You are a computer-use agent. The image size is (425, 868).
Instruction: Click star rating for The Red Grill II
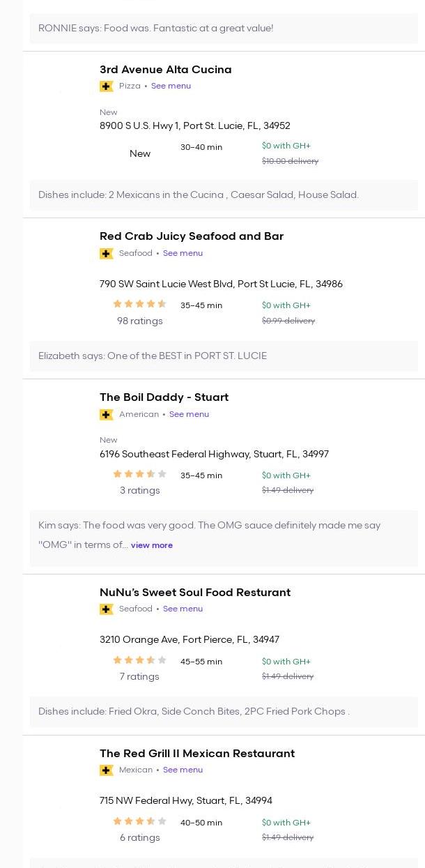[x=139, y=821]
